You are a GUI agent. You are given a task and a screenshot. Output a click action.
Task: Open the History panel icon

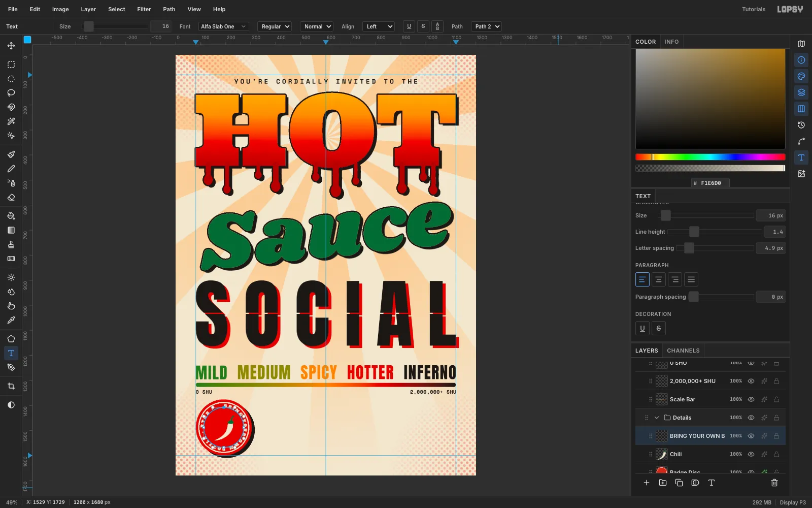[801, 125]
